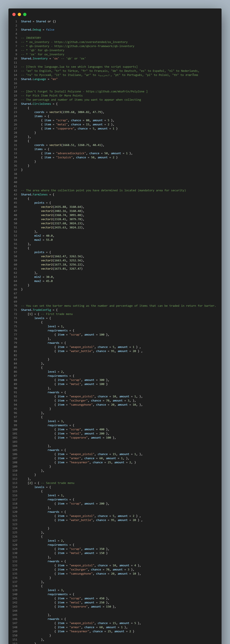
Task: Click the 'item = "lockpick", chance = 50' line
Action: 79,157
